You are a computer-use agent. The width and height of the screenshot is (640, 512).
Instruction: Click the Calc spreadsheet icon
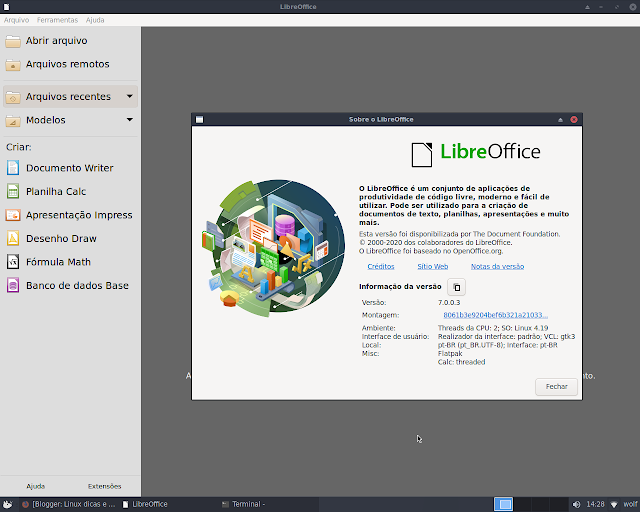point(13,191)
